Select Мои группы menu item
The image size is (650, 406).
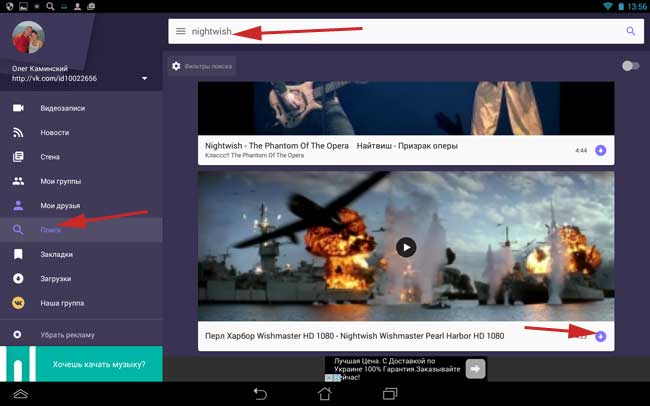tap(60, 181)
